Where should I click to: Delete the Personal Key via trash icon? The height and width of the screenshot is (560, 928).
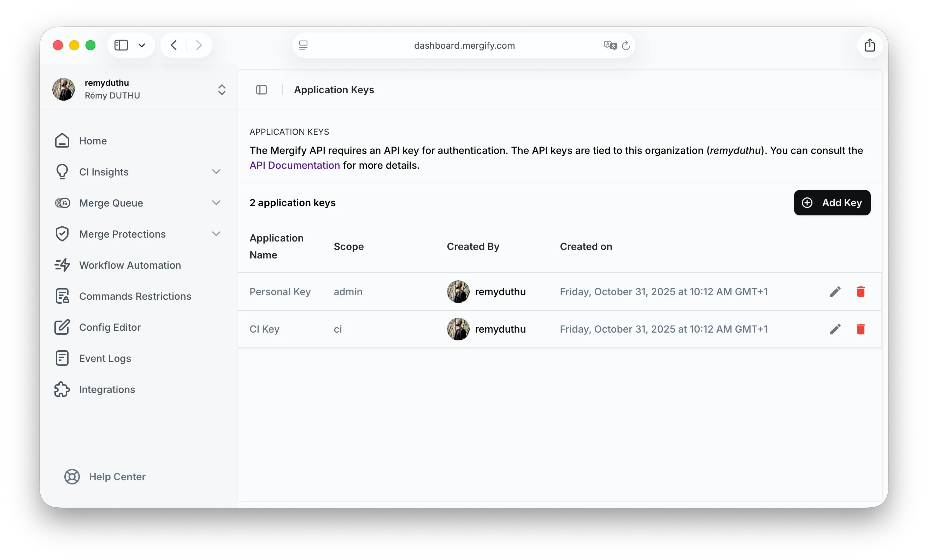[861, 292]
